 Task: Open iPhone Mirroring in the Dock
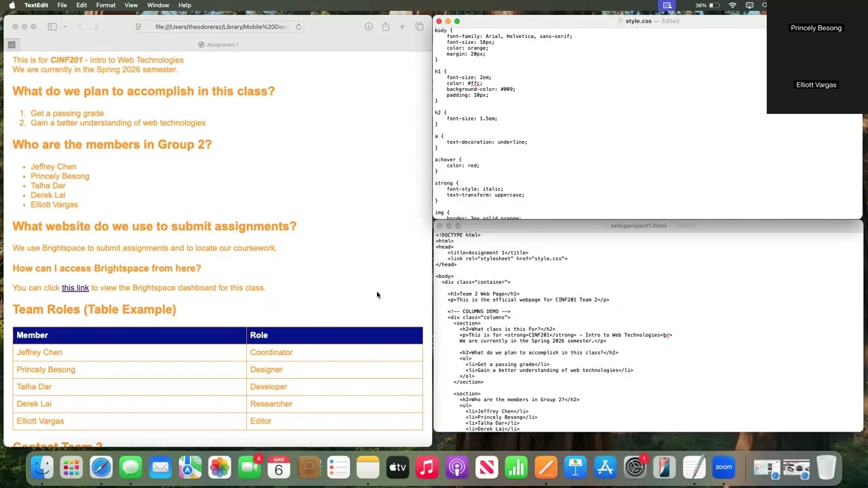[665, 467]
